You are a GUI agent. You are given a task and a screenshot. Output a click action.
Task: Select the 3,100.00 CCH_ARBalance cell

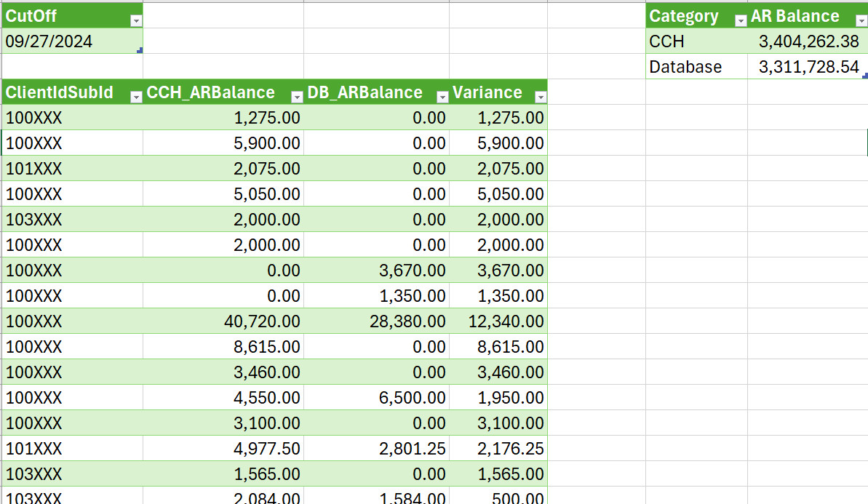coord(223,423)
